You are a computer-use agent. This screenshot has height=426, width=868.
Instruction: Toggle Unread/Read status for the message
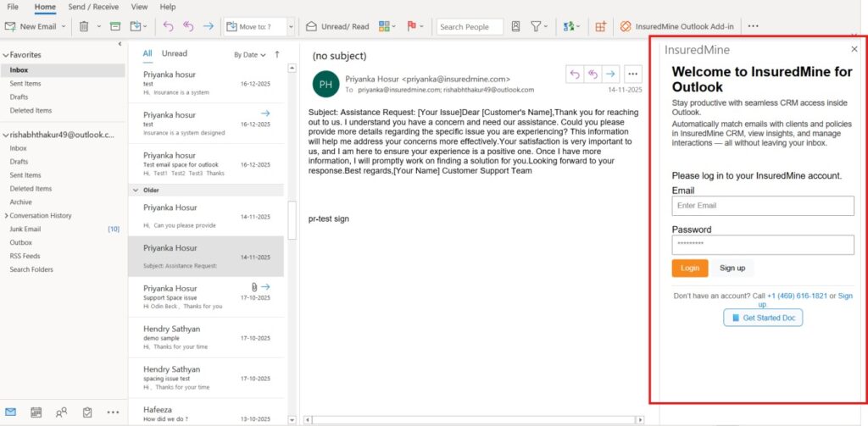337,26
